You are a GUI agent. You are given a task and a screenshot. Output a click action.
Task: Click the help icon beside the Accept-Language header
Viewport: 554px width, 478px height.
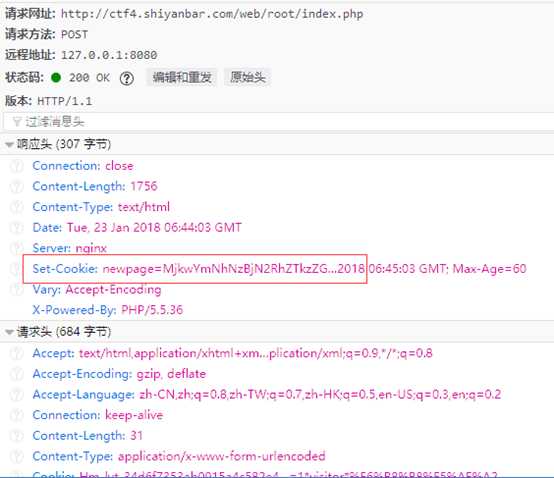click(x=16, y=394)
